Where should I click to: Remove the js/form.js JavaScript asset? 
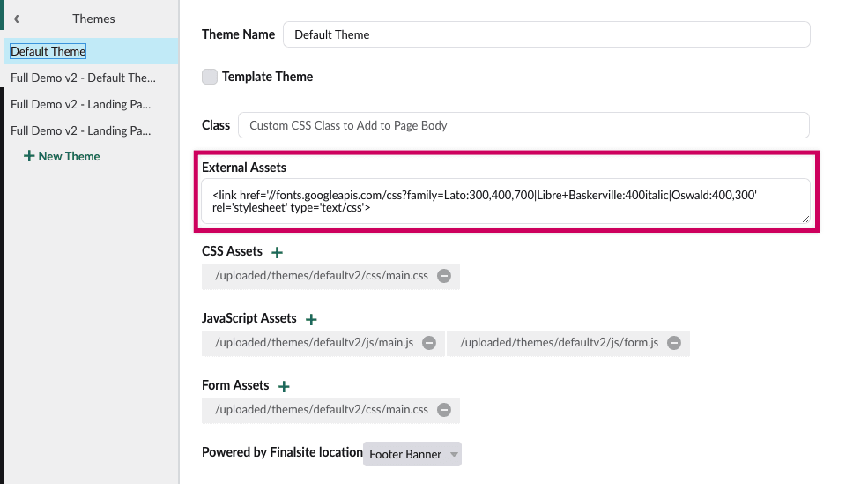pyautogui.click(x=674, y=343)
